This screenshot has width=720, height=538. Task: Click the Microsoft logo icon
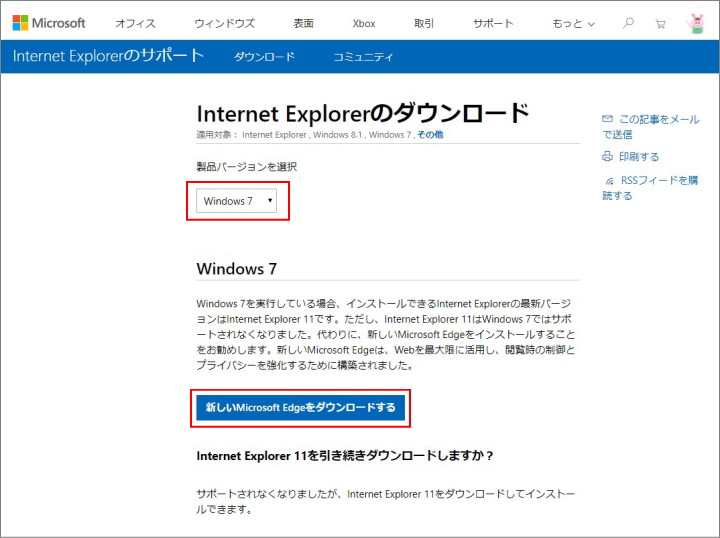[x=21, y=23]
